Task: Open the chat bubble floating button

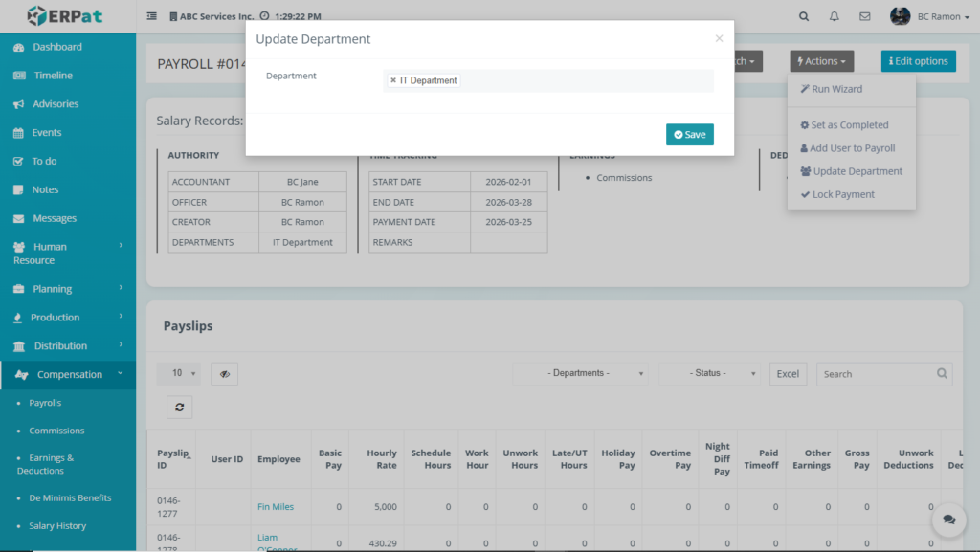Action: coord(948,519)
